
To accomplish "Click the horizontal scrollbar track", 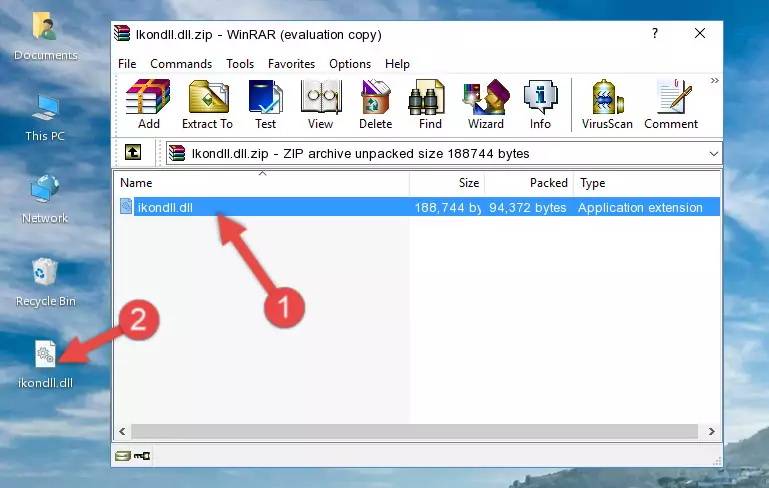I will pyautogui.click(x=414, y=432).
